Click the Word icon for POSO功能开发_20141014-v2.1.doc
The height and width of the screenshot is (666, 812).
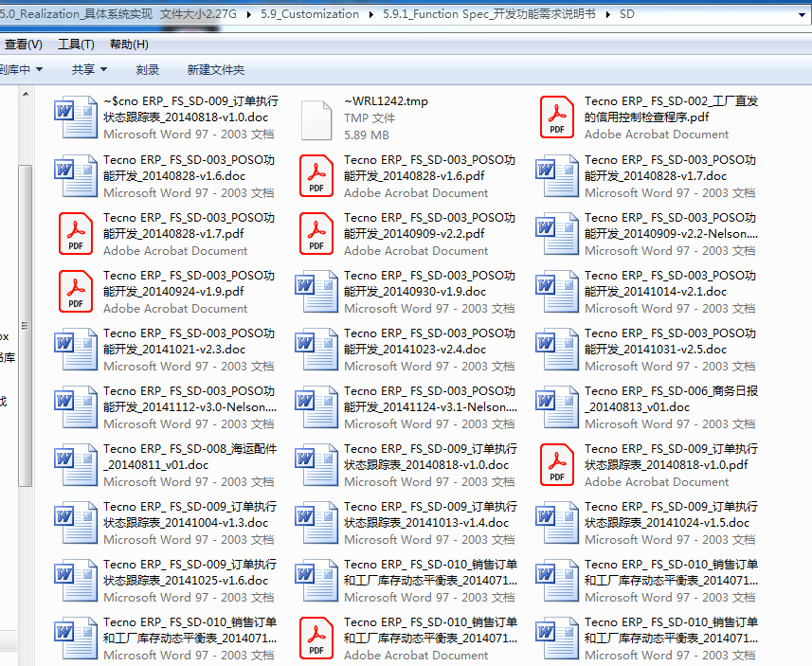[x=557, y=292]
